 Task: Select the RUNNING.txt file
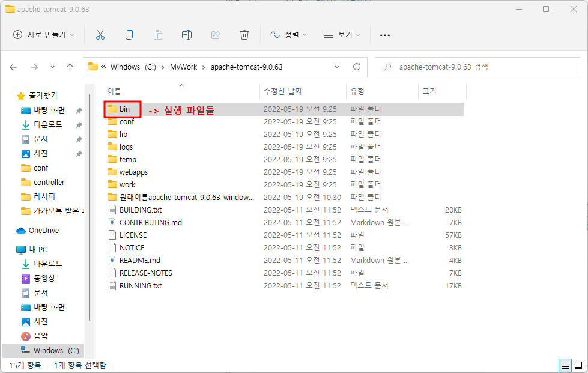284,286
